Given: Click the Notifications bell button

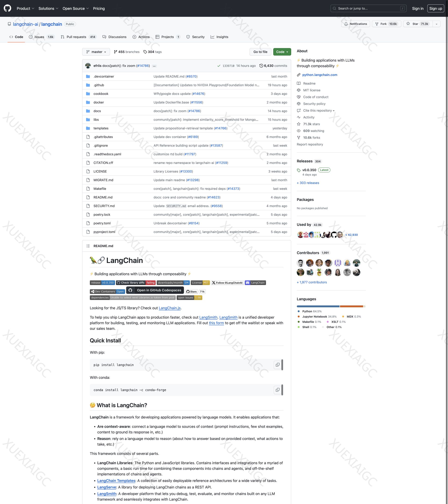Looking at the screenshot, I should click(355, 24).
